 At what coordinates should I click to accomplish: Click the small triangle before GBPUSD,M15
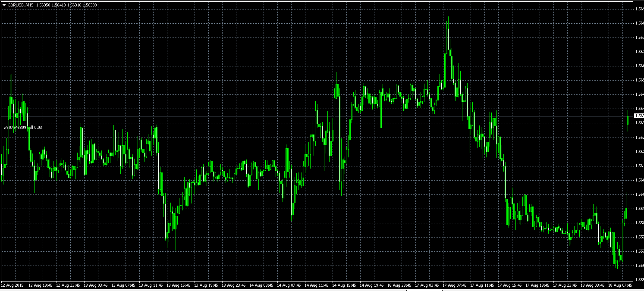[x=4, y=5]
